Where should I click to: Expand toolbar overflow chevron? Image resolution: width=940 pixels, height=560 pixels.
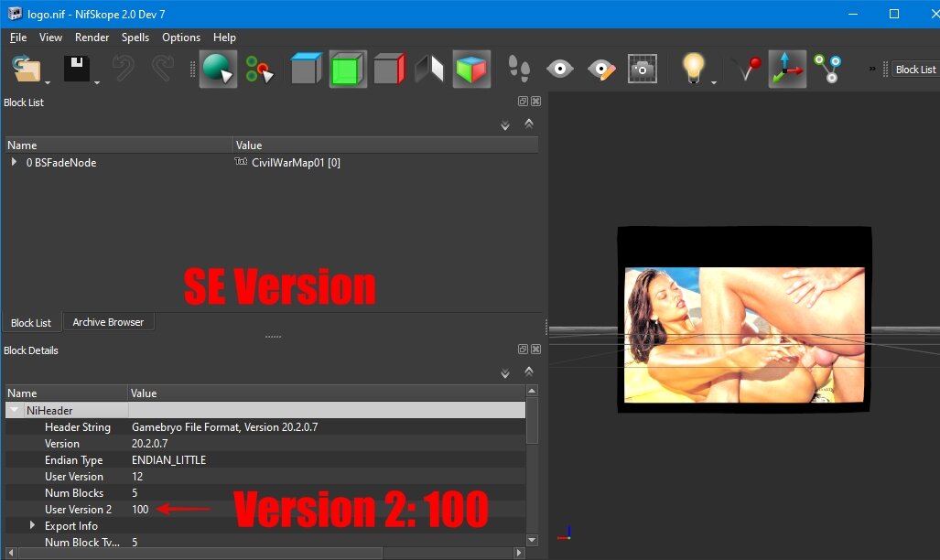[872, 69]
